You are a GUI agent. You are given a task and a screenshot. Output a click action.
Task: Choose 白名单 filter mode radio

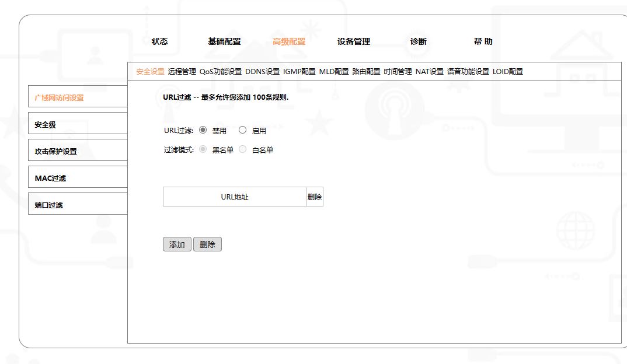coord(242,149)
